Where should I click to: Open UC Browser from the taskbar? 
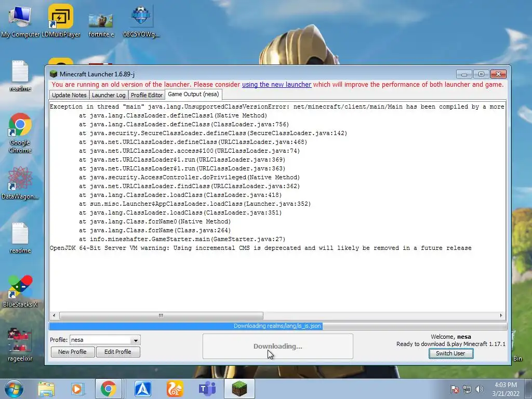pyautogui.click(x=175, y=389)
